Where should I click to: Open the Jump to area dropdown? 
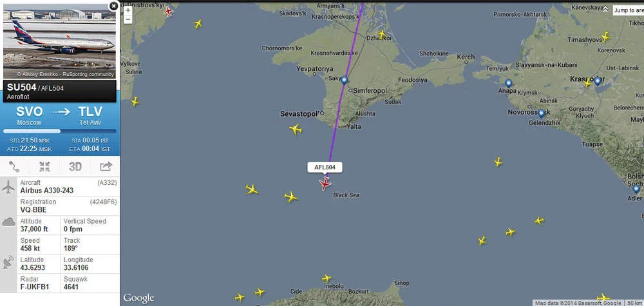click(x=629, y=10)
